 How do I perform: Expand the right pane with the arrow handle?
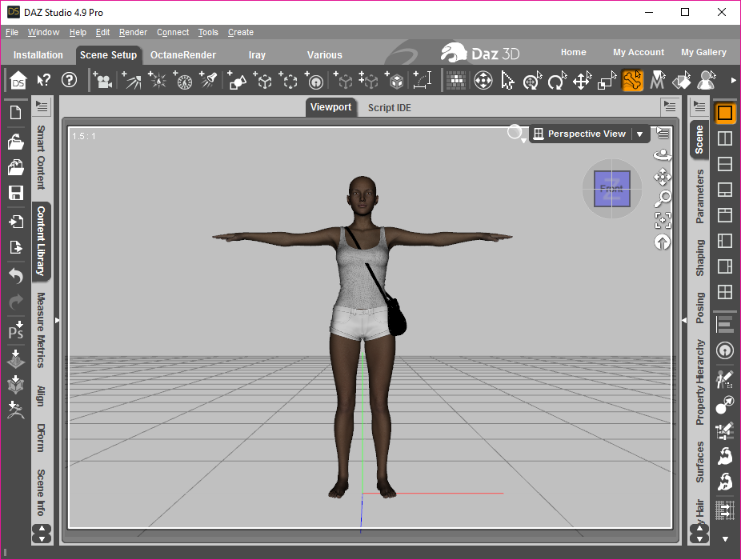[683, 320]
